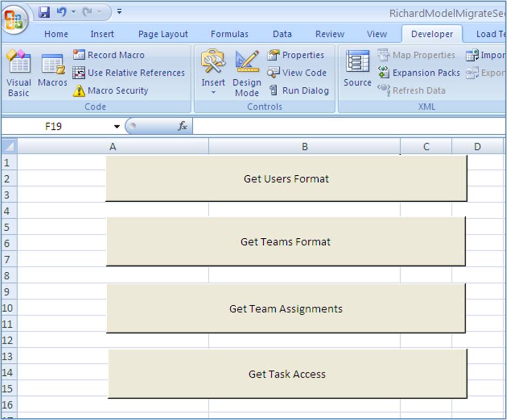Click inside the formula bar
Screen dimensions: 507x420
tap(349, 126)
